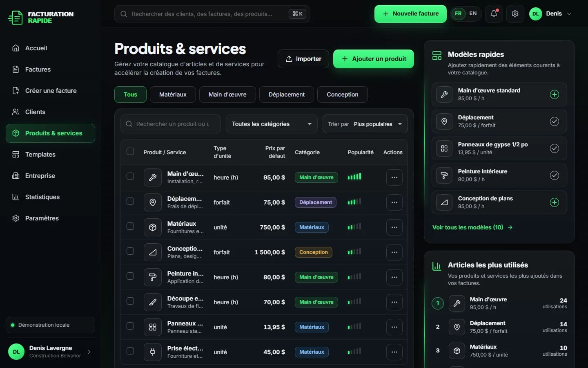Click Ajouter un produit
This screenshot has height=368, width=588.
pos(374,59)
